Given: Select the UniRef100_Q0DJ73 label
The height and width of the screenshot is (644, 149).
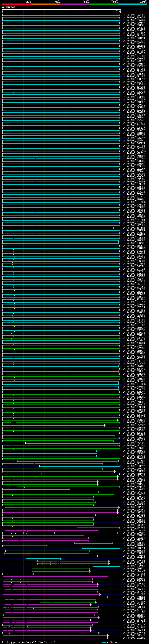Looking at the screenshot, I should tap(134, 333).
